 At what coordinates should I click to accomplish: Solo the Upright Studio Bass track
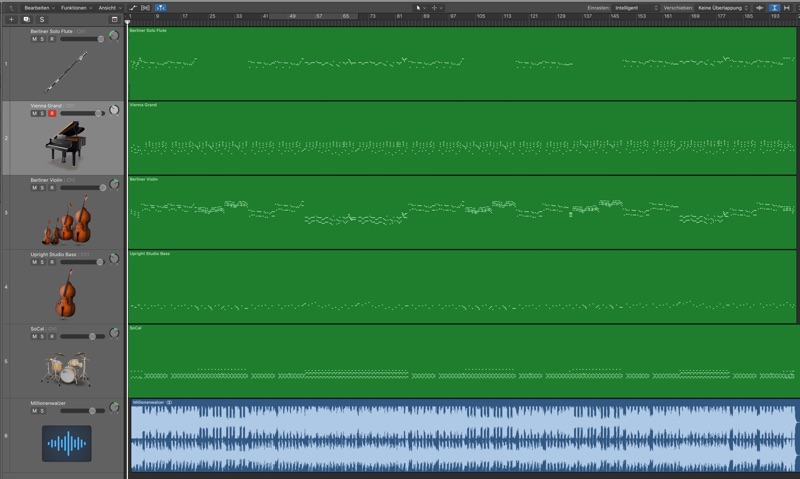42,262
